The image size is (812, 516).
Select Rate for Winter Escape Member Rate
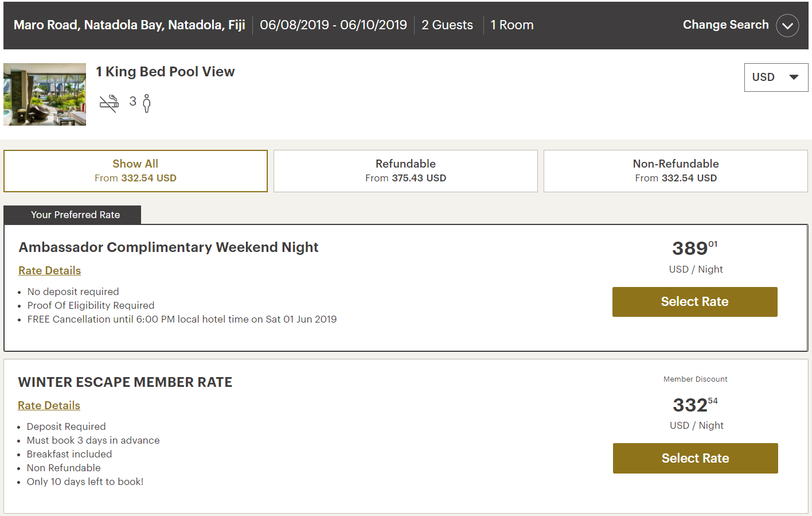695,458
